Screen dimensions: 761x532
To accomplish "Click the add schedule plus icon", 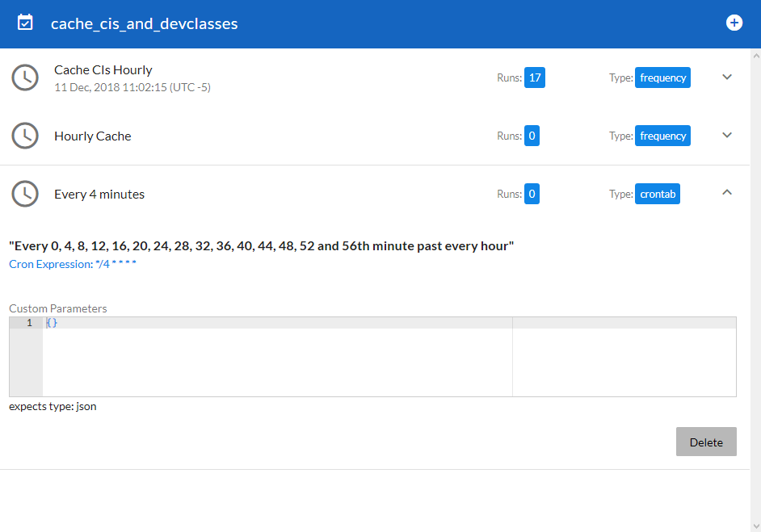I will 734,23.
